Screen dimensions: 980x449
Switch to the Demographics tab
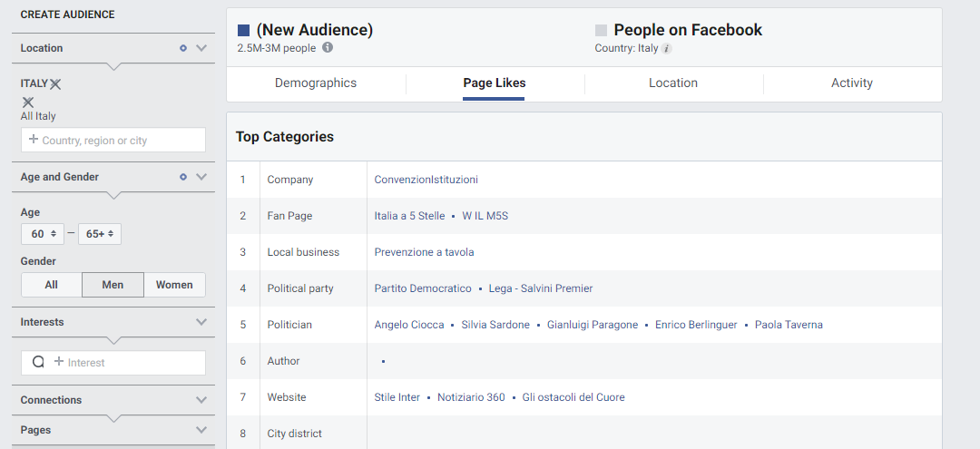316,83
